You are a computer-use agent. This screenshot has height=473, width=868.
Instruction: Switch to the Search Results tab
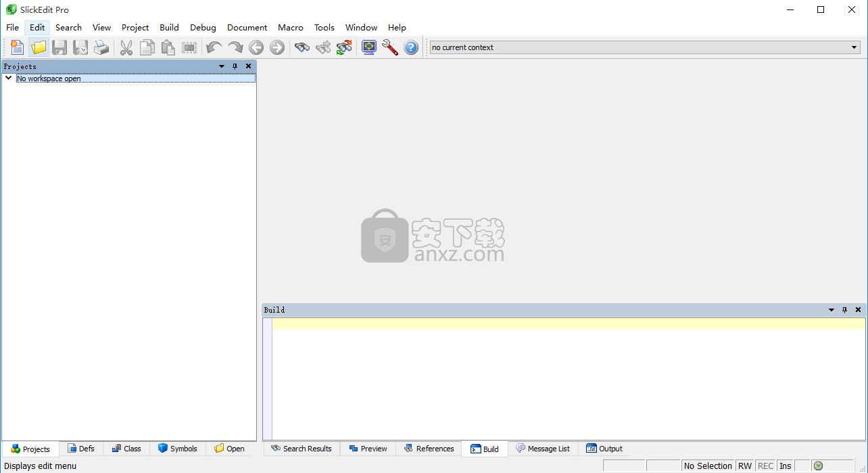302,449
